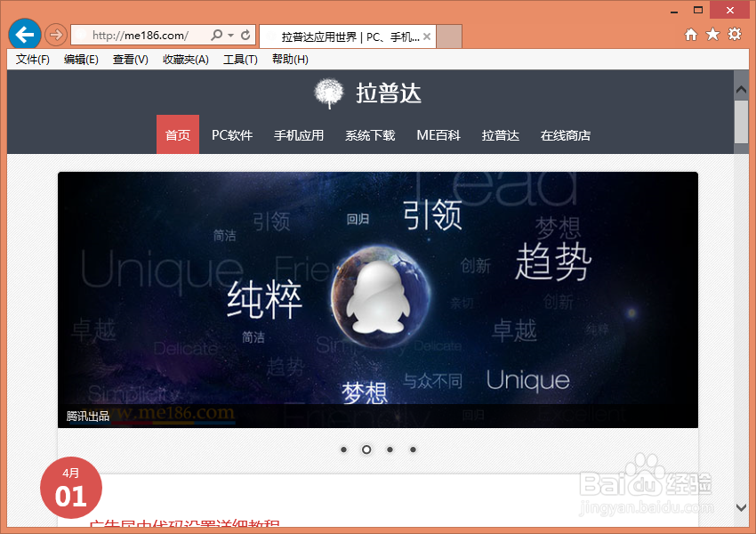This screenshot has height=534, width=756.
Task: Show third slide via third dot
Action: [390, 449]
